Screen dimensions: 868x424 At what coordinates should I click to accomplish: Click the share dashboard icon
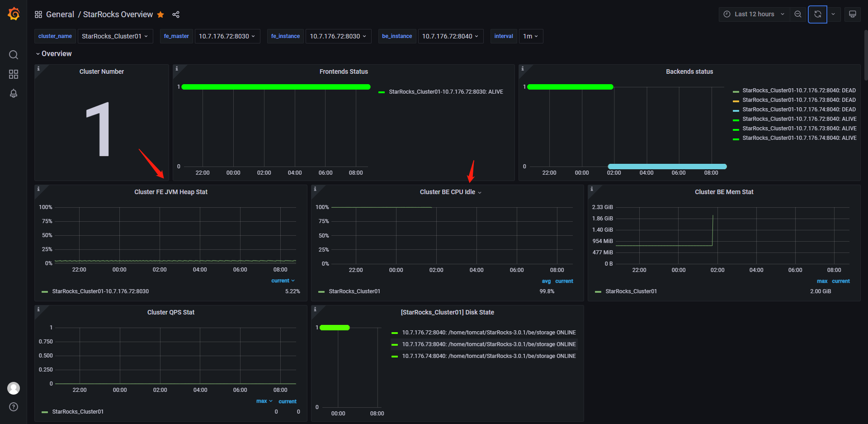point(176,14)
